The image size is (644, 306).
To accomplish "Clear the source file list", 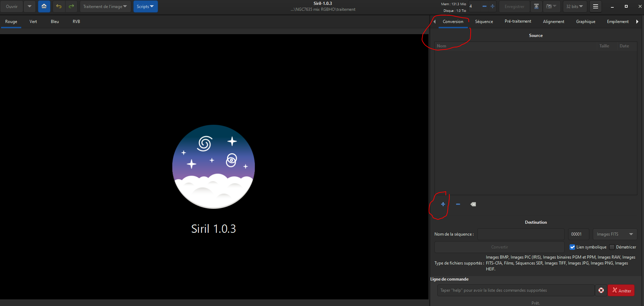I will (473, 204).
